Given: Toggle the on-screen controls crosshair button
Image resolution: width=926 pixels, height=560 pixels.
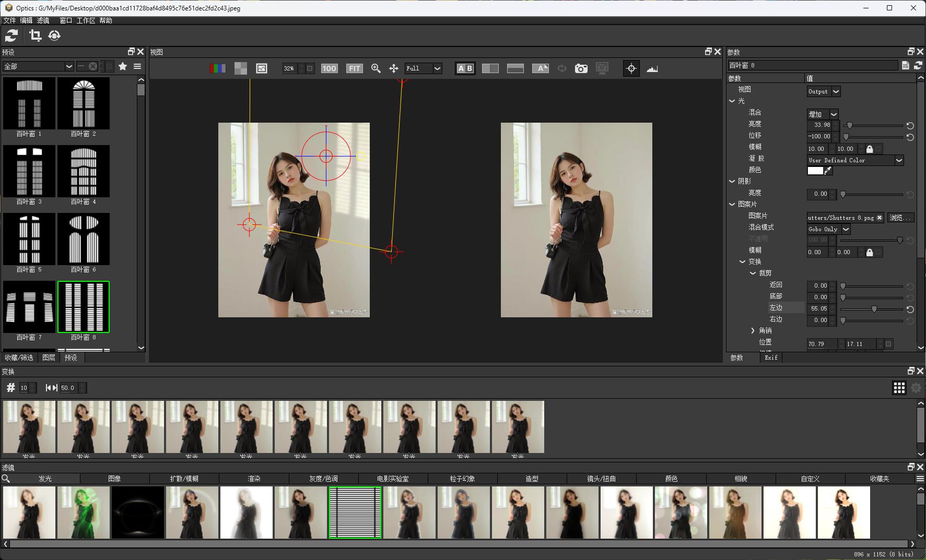Looking at the screenshot, I should (x=631, y=68).
